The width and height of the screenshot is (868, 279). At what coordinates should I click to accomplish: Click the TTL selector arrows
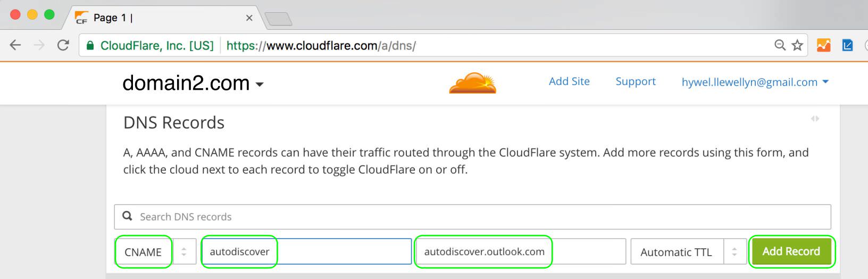(735, 252)
